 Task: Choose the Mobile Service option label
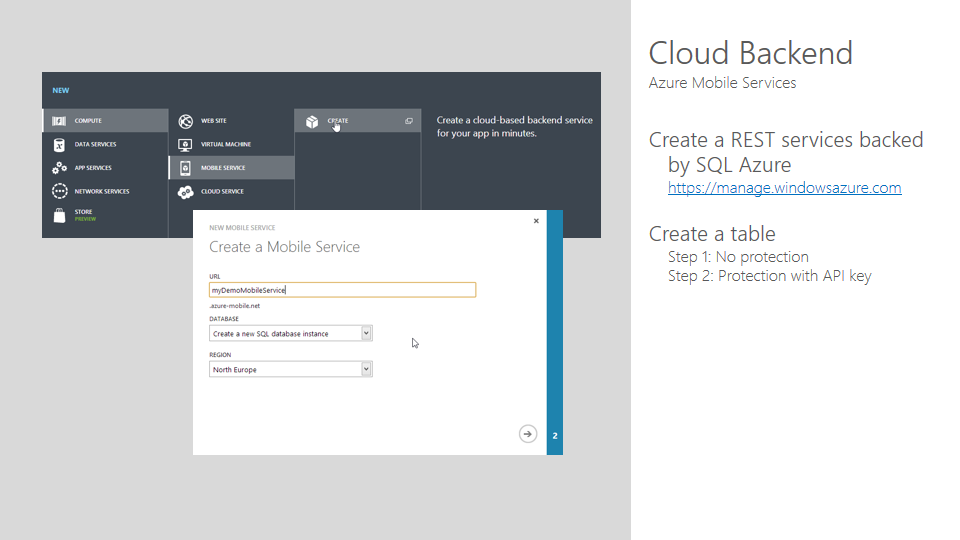[223, 168]
